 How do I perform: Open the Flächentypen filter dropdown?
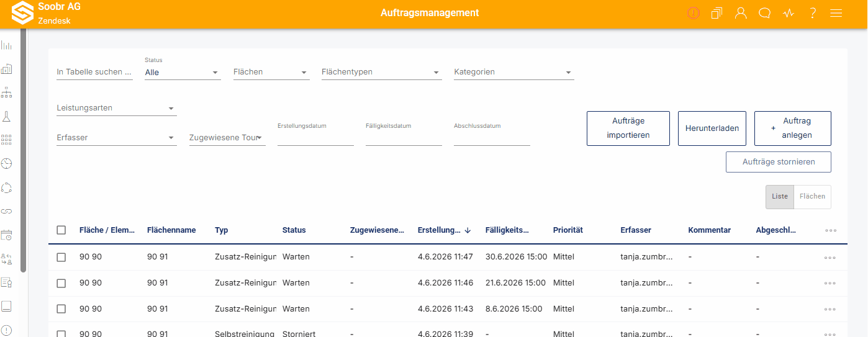pos(381,72)
